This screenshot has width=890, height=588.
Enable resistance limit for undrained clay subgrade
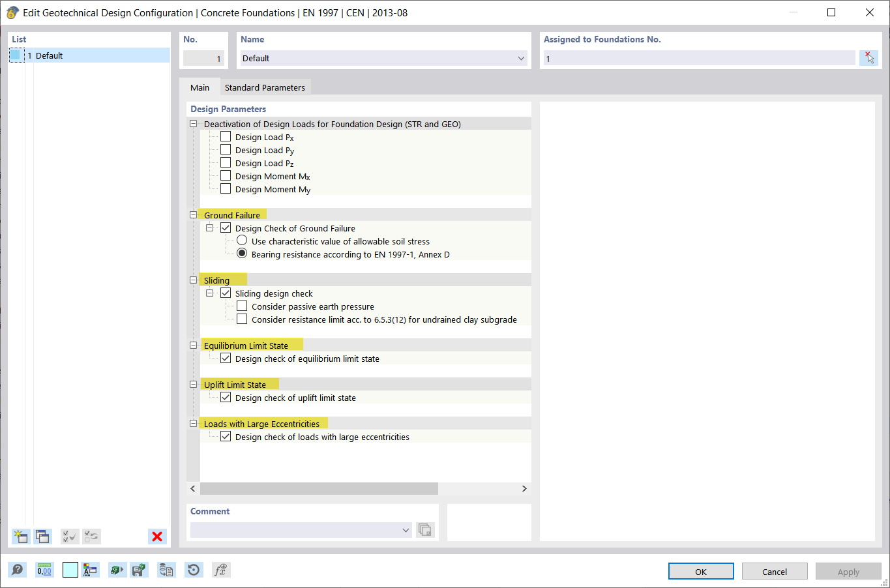[x=242, y=319]
